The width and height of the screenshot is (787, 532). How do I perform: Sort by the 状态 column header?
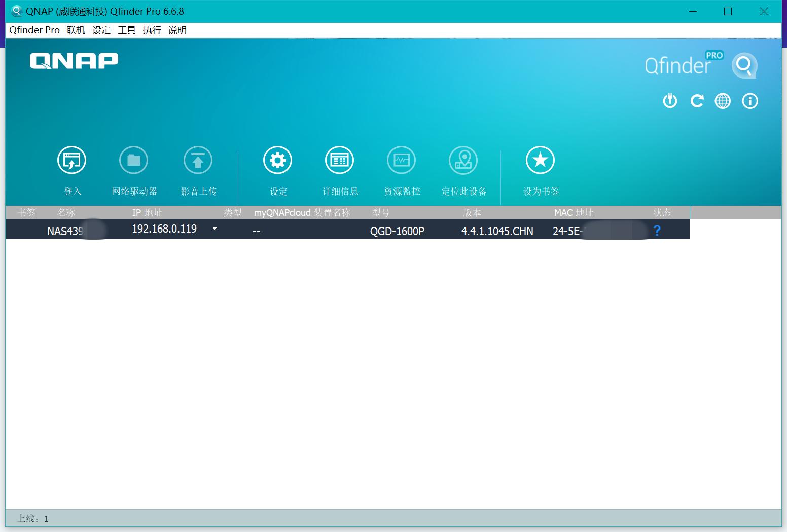(x=662, y=212)
